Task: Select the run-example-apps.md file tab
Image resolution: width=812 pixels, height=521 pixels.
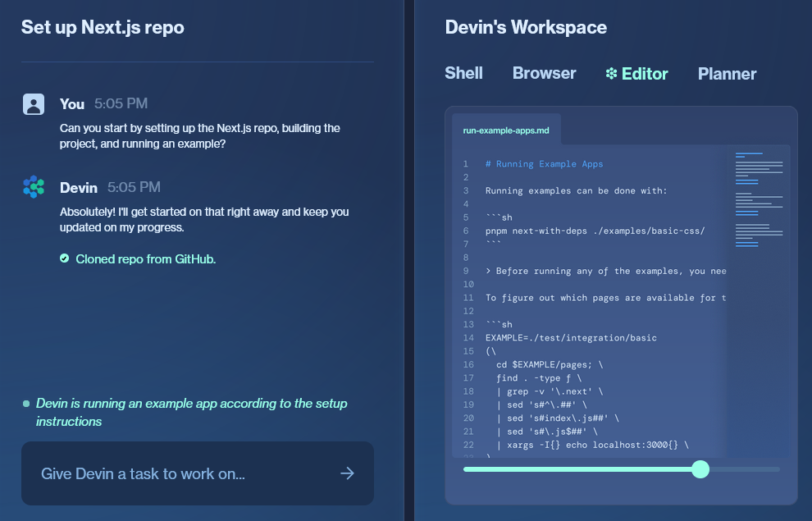Action: click(x=506, y=130)
